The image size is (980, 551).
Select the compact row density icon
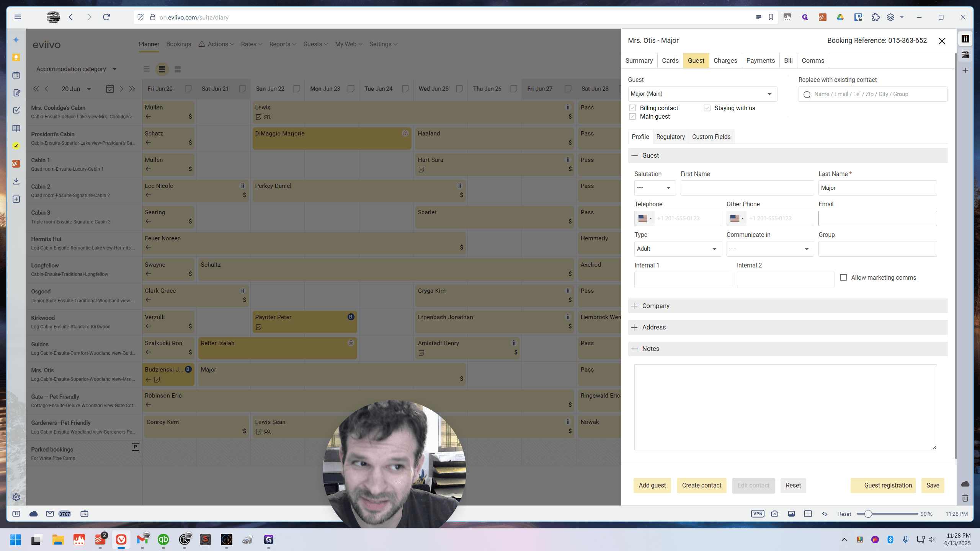(146, 69)
